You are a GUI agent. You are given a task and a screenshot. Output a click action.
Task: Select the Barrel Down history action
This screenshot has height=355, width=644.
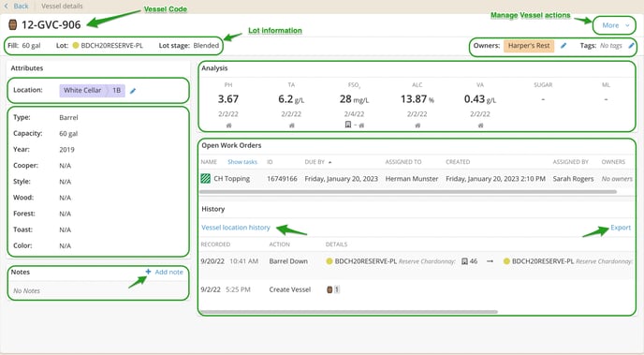(288, 261)
